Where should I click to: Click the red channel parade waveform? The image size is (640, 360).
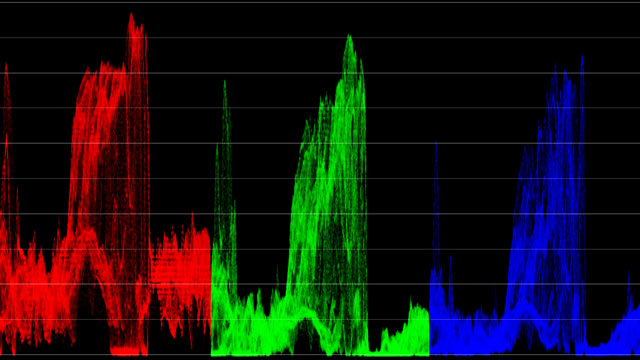105,184
